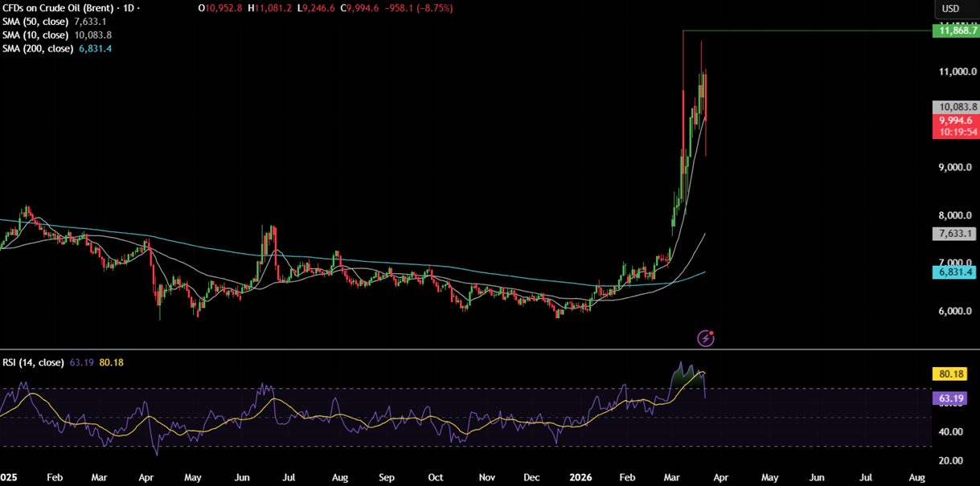The image size is (980, 486).
Task: Select the RSI (14, close) indicator legend
Action: (33, 362)
